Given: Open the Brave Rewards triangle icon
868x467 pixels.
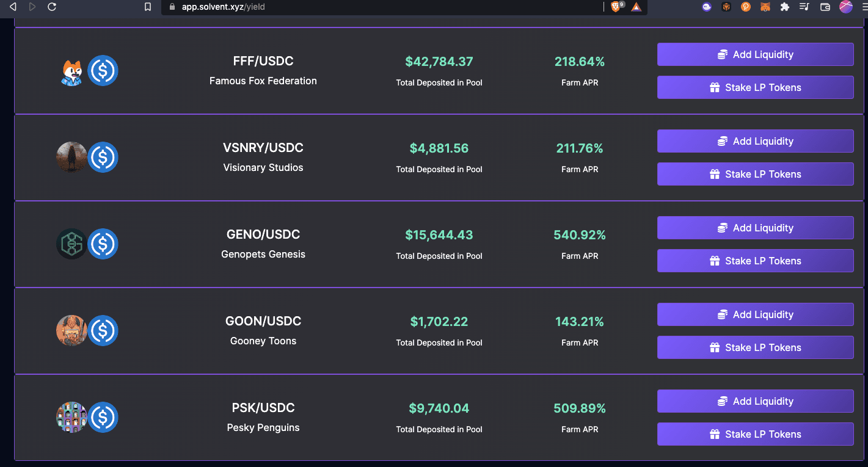Looking at the screenshot, I should pyautogui.click(x=636, y=7).
